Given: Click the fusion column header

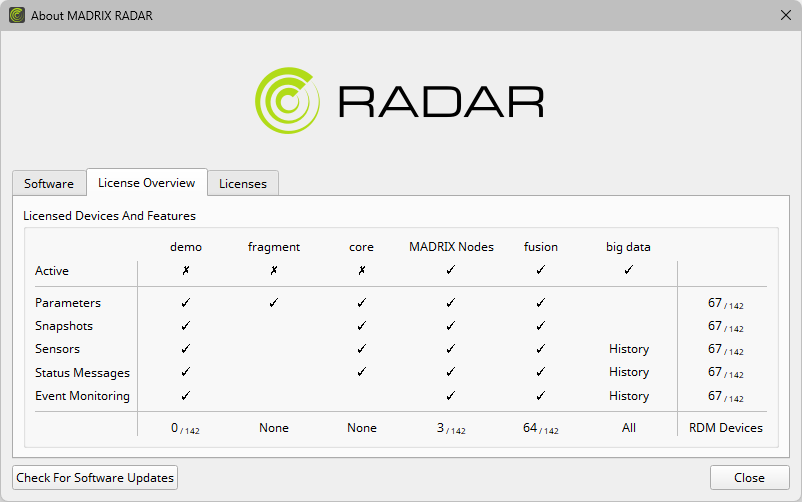Looking at the screenshot, I should [541, 247].
